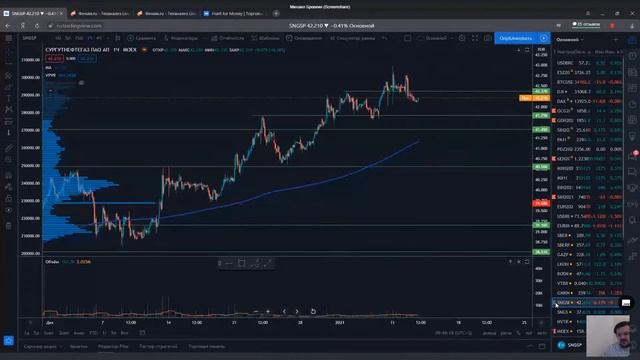Viewport: 640px width, 360px height.
Task: Click the play icon beside Опубликовать
Action: (544, 38)
